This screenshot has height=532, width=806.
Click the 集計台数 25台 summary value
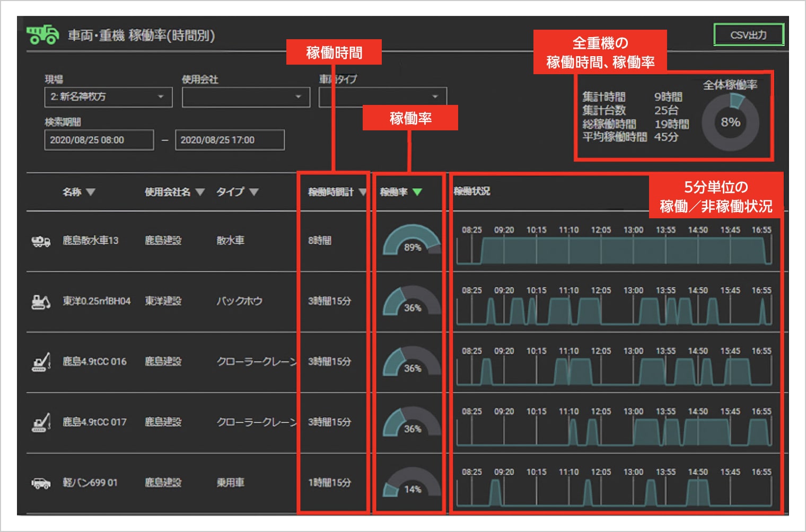click(666, 110)
